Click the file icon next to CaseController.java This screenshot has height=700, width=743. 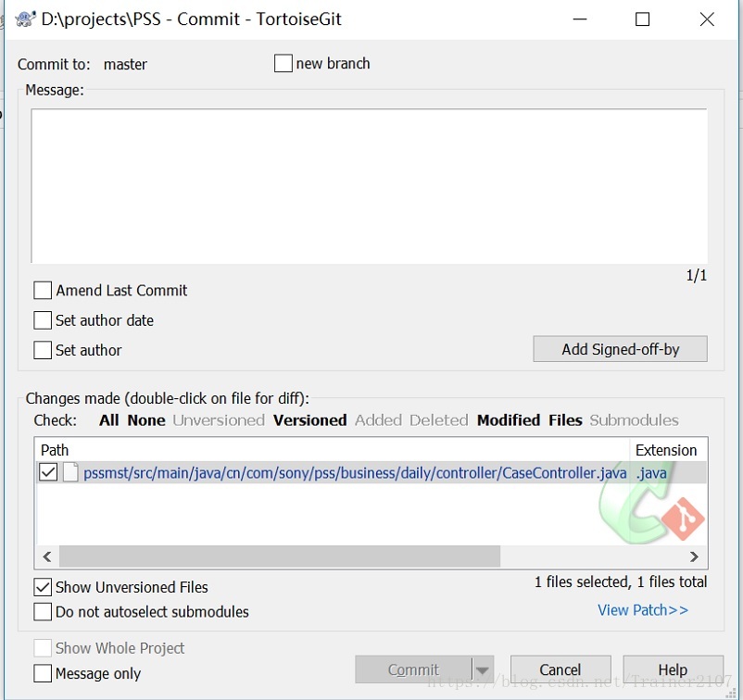coord(70,472)
